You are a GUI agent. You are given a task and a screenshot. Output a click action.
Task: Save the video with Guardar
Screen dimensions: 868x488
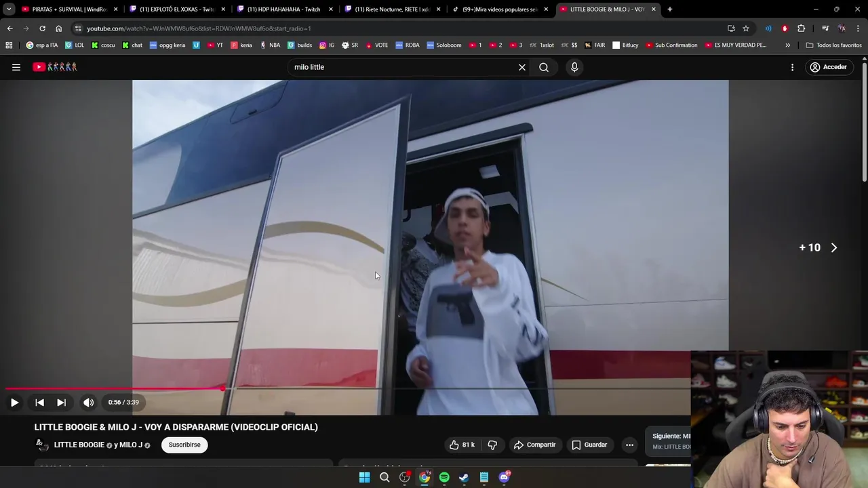[589, 445]
